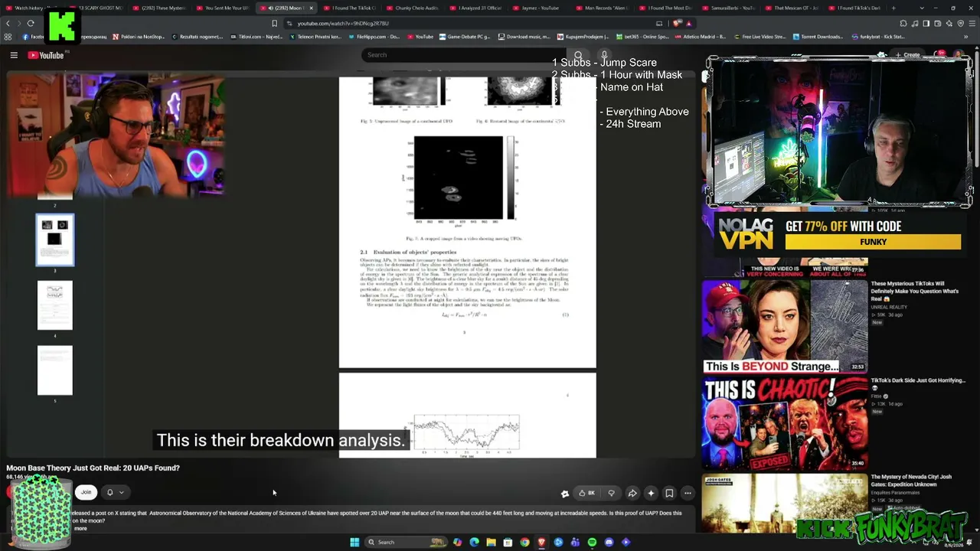Open Discord from the taskbar

click(x=609, y=543)
